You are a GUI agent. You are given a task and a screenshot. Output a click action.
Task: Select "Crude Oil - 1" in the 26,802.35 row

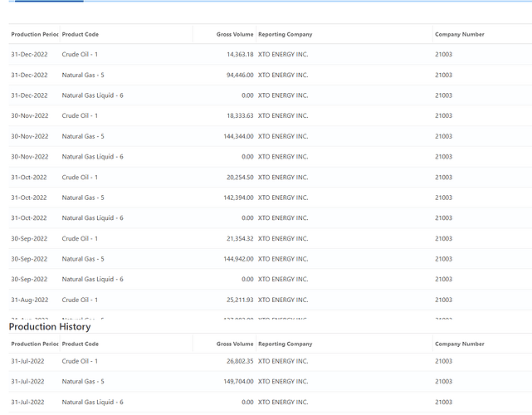click(80, 361)
